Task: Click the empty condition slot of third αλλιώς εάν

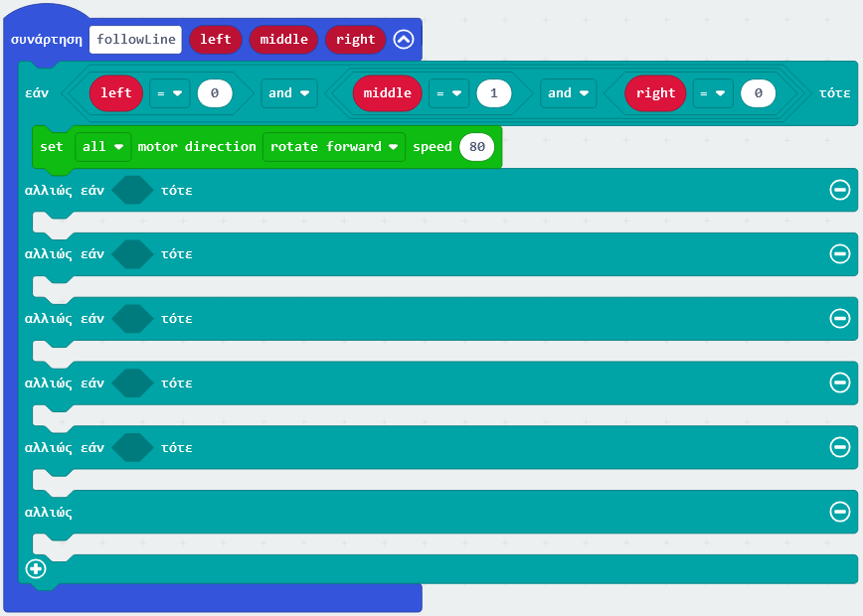Action: [132, 319]
